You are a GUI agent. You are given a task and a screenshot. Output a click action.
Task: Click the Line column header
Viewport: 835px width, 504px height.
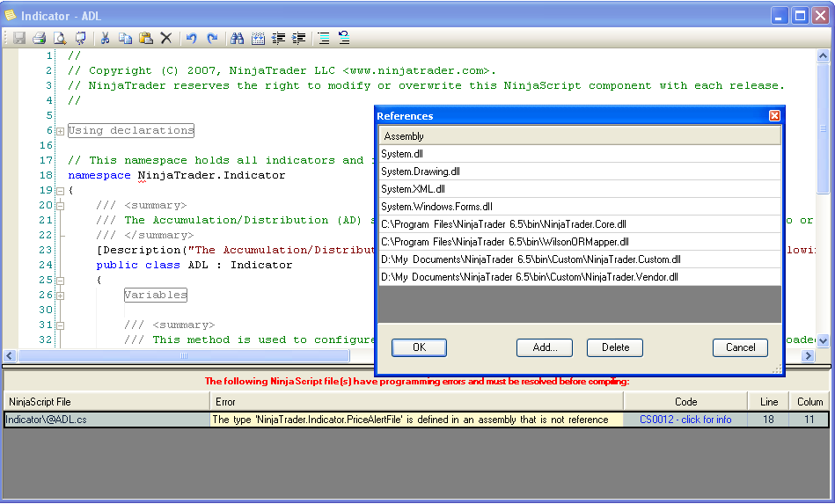tap(768, 402)
